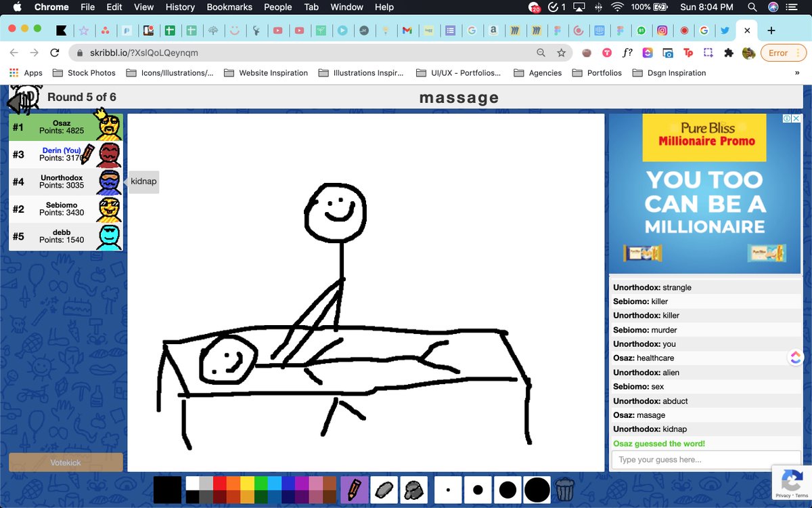Viewport: 812px width, 508px height.
Task: Mute the game sound speaker icon
Action: [x=20, y=102]
